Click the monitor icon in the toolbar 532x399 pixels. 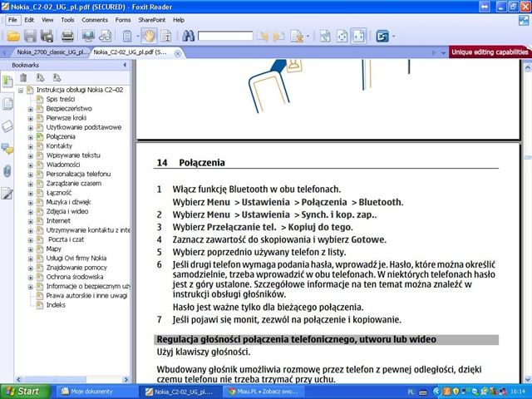[x=88, y=36]
